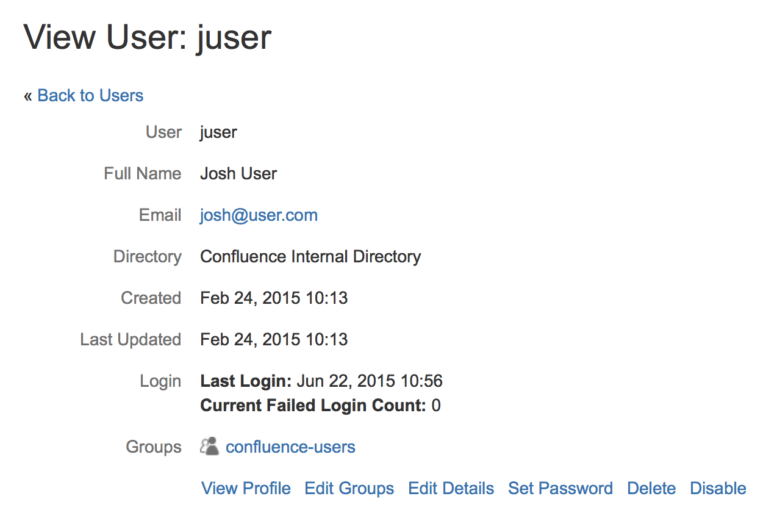Click the View User: juser heading
Viewport: 766px width, 532px height.
point(148,38)
